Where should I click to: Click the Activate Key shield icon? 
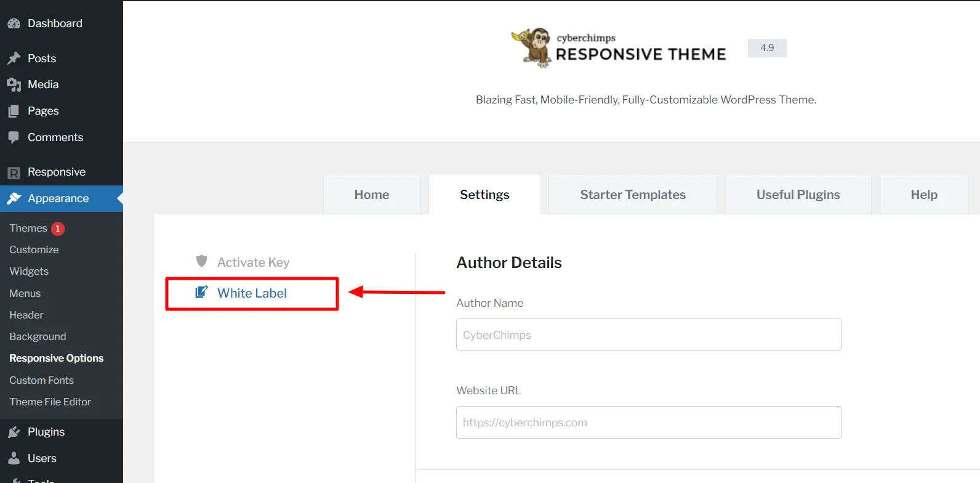click(201, 261)
